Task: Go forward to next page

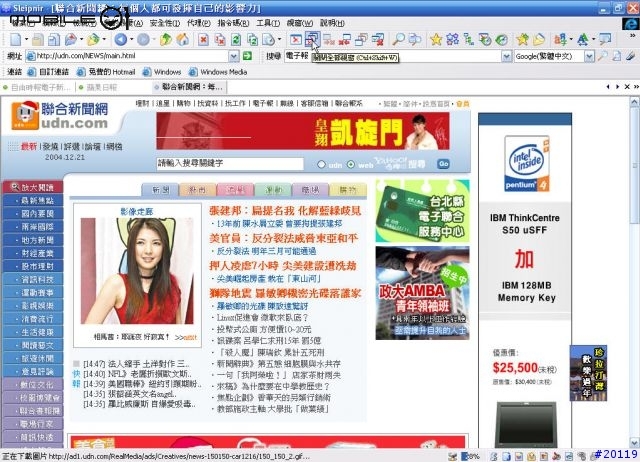Action: (143, 40)
